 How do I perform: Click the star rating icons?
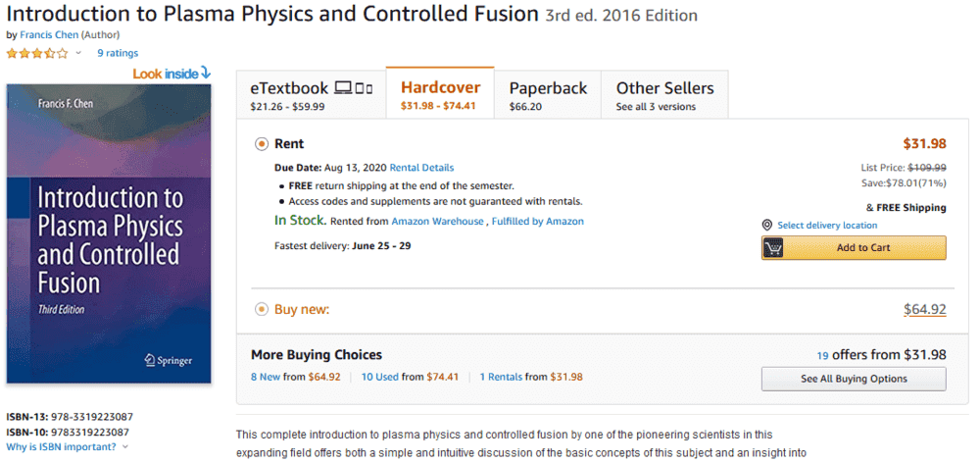[x=37, y=53]
